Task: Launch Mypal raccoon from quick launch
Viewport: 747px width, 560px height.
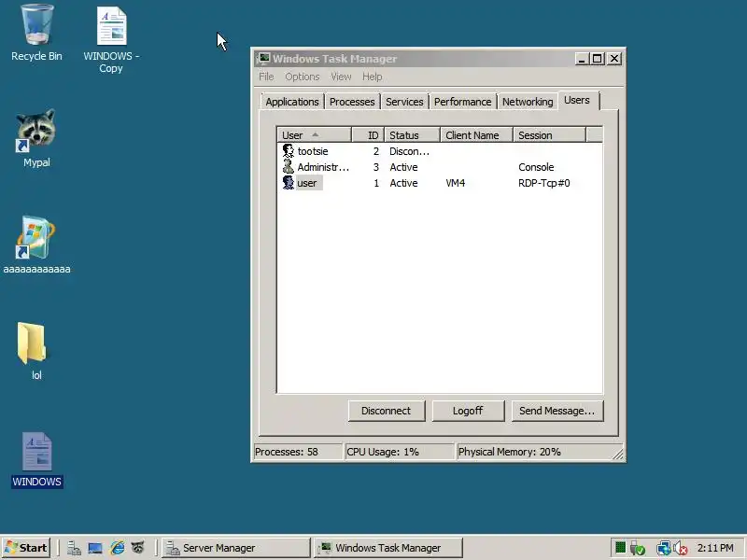Action: click(137, 548)
